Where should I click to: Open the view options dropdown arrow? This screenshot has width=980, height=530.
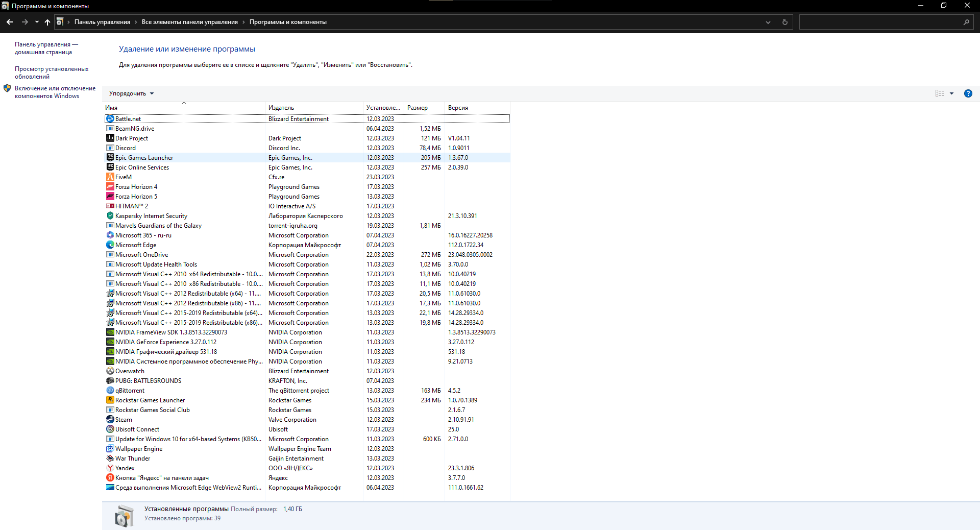(951, 93)
